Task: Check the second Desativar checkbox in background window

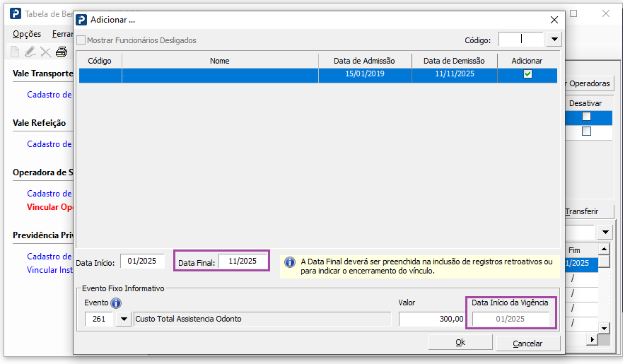Action: click(587, 131)
